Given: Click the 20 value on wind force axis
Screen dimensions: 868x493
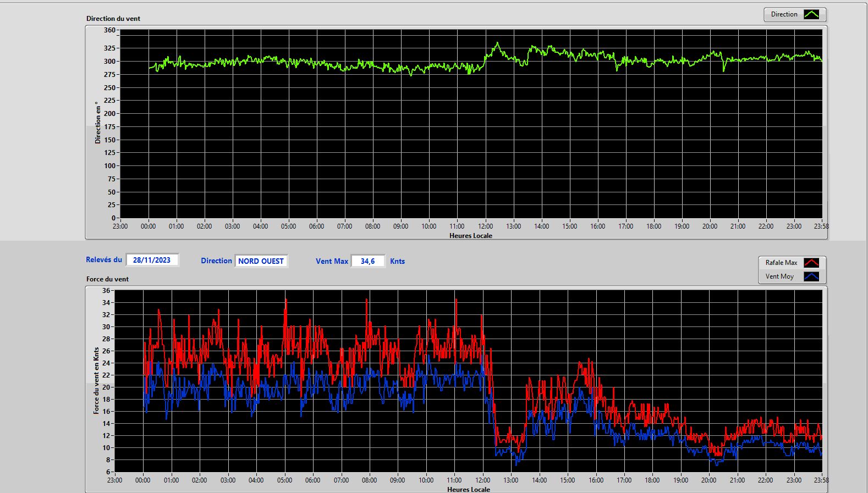Looking at the screenshot, I should click(106, 387).
